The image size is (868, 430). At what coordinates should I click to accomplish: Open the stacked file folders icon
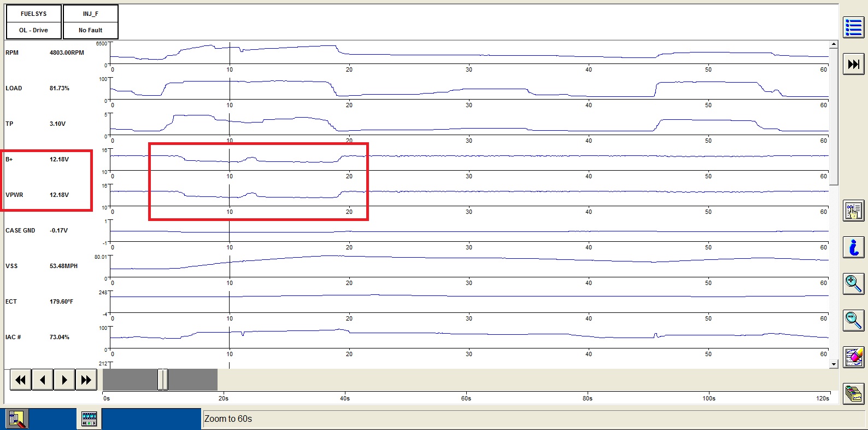coord(853,394)
